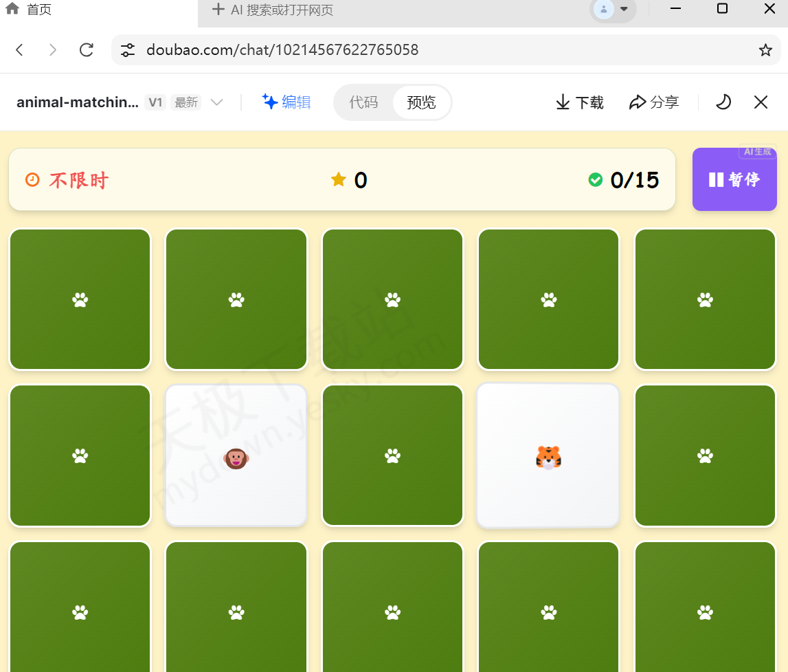Switch to the 代码 tab
The width and height of the screenshot is (788, 672).
(364, 102)
